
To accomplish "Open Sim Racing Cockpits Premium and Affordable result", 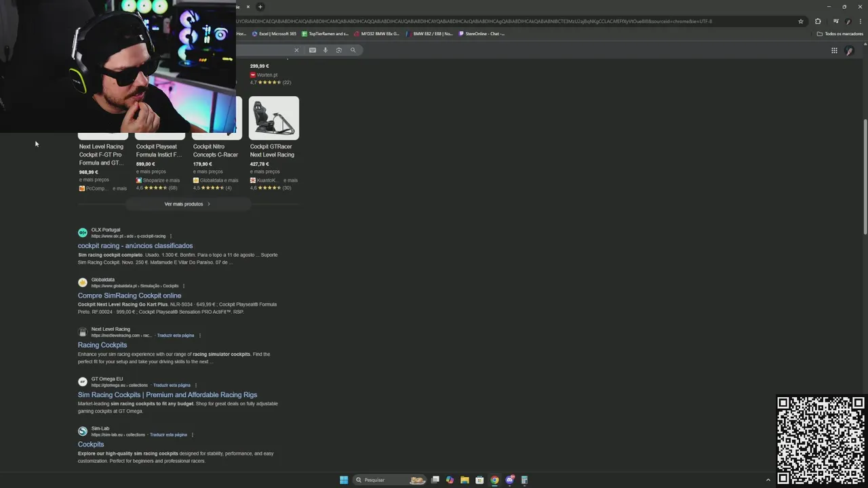I will pos(167,395).
